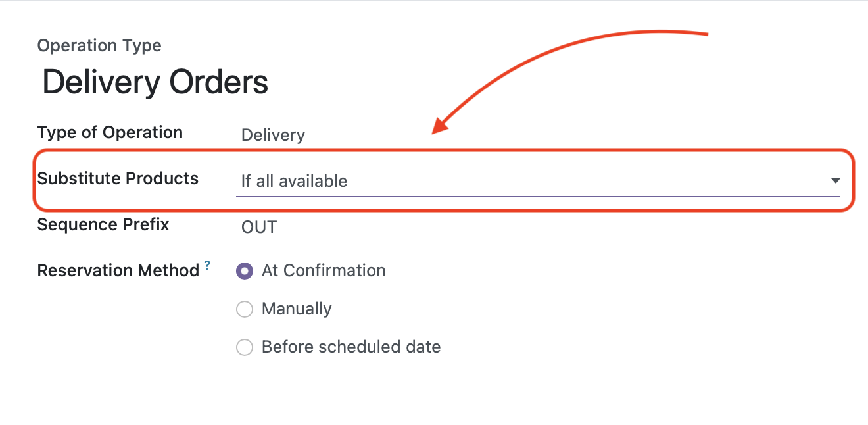Click the Sequence Prefix label
The image size is (868, 425).
click(x=103, y=224)
